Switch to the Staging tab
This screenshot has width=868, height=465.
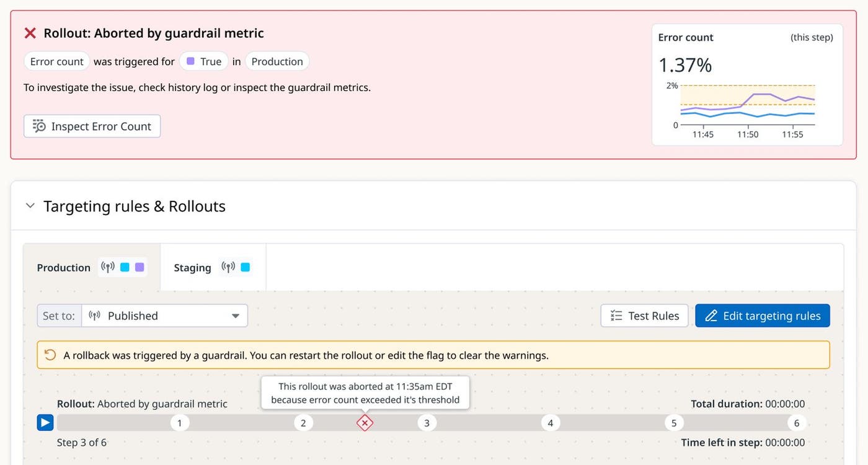213,267
